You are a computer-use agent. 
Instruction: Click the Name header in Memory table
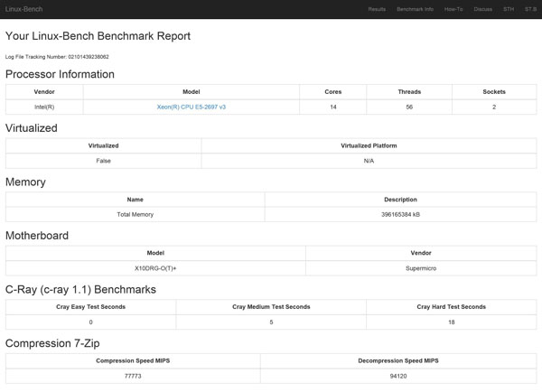click(135, 200)
